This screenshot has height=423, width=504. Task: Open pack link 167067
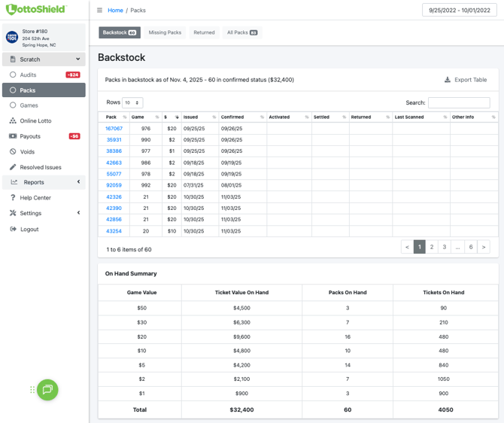[x=114, y=129]
